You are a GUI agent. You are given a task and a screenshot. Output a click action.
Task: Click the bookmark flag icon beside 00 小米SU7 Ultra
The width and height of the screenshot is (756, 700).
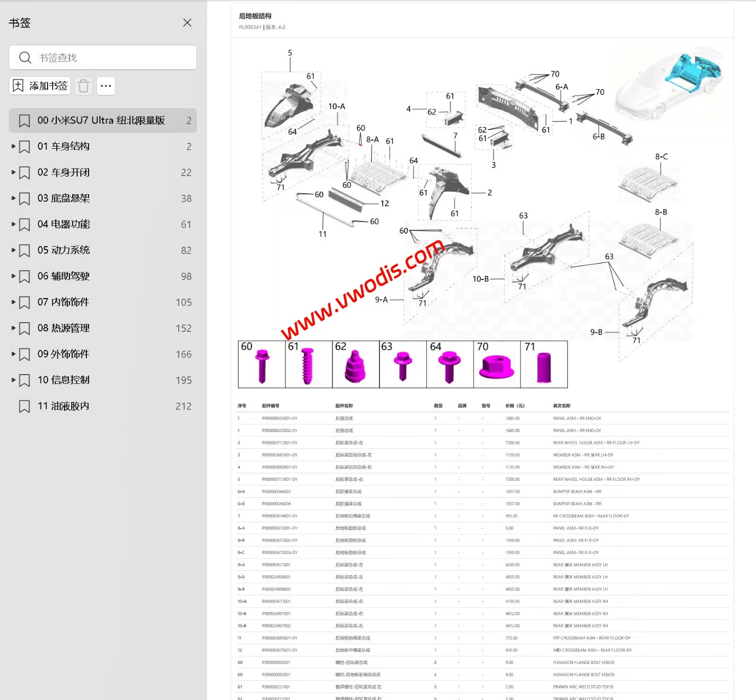coord(24,120)
